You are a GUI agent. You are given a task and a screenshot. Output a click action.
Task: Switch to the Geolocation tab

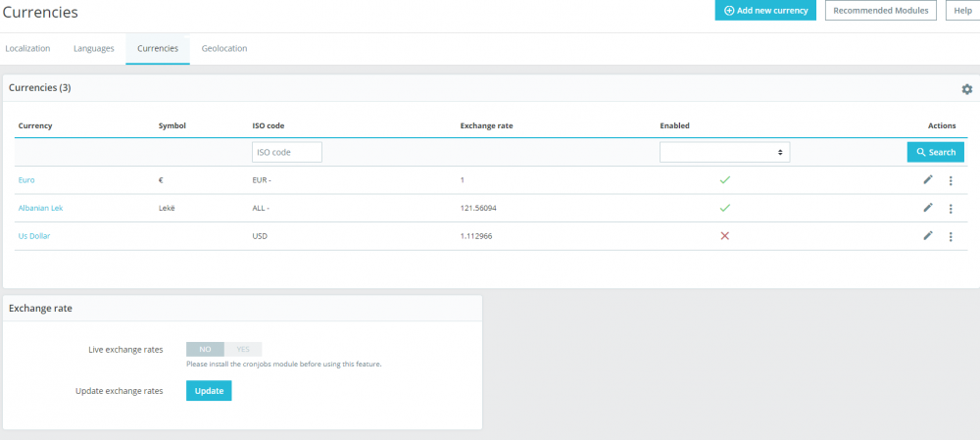pos(224,48)
